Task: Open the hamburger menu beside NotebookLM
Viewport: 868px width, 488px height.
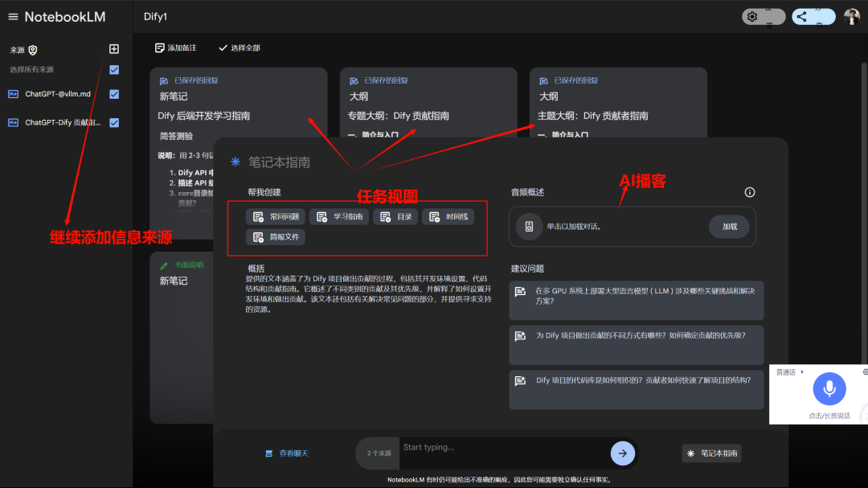Action: [x=13, y=15]
